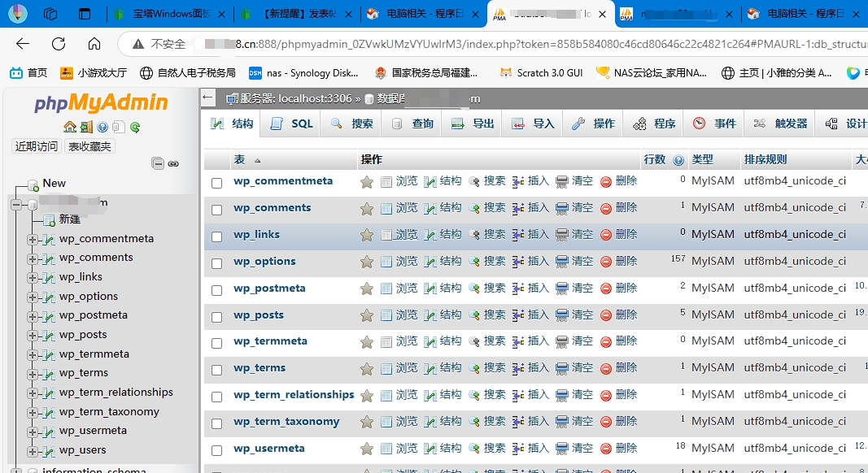Check the wp_usermeta checkbox
The image size is (868, 473).
point(217,450)
